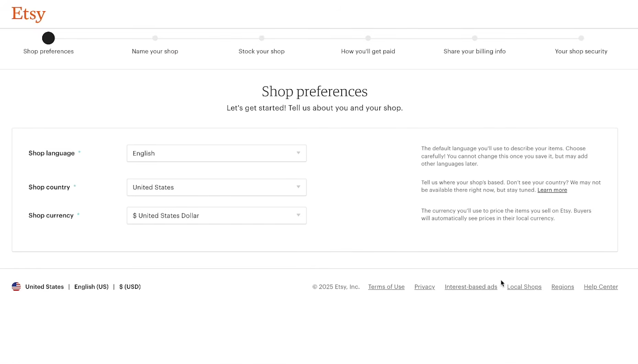Select the Stock your shop step label

[x=262, y=51]
